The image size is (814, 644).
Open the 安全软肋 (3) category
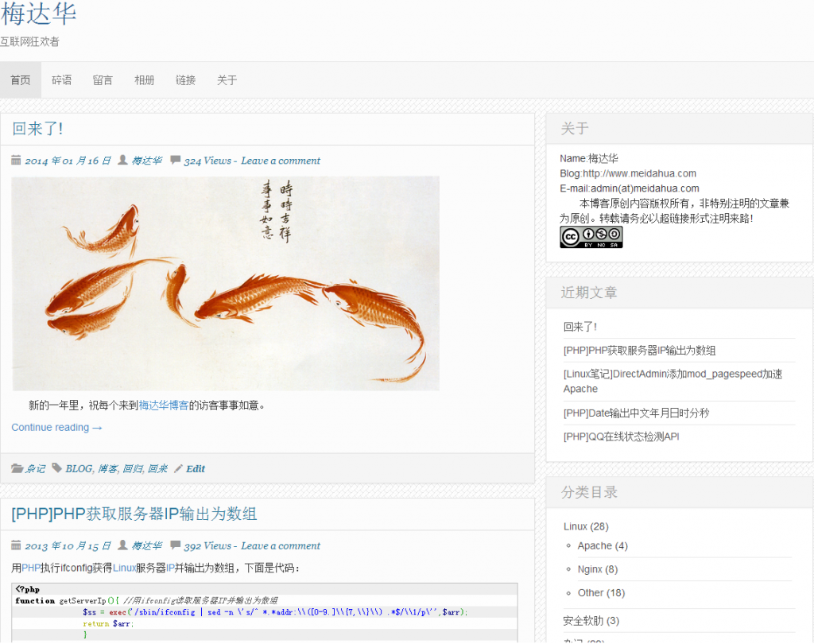[591, 621]
